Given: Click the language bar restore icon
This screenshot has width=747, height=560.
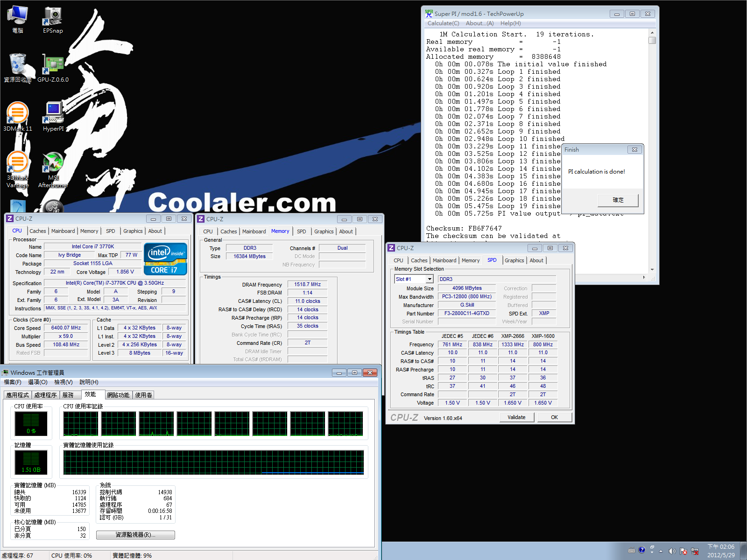Looking at the screenshot, I should click(x=652, y=547).
